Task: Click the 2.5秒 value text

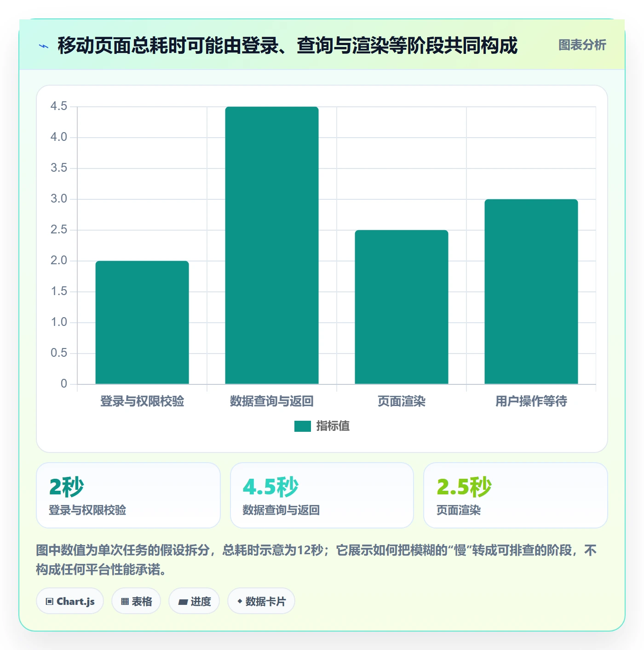Action: pyautogui.click(x=464, y=487)
